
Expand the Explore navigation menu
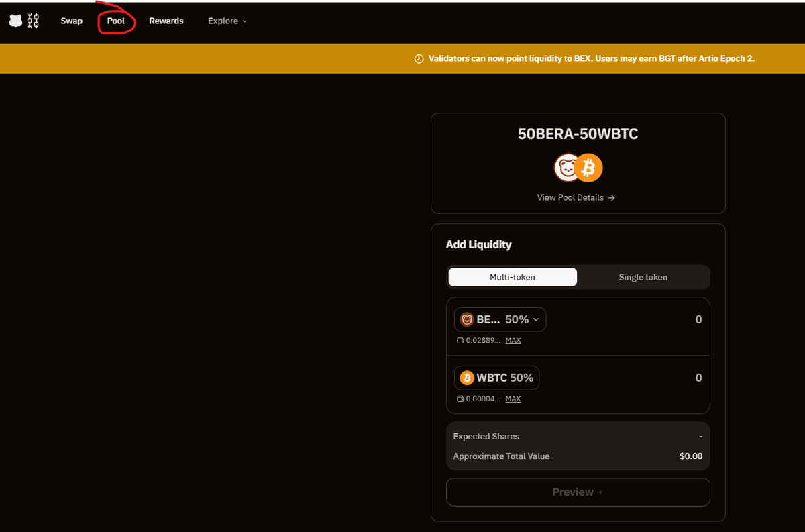coord(227,21)
